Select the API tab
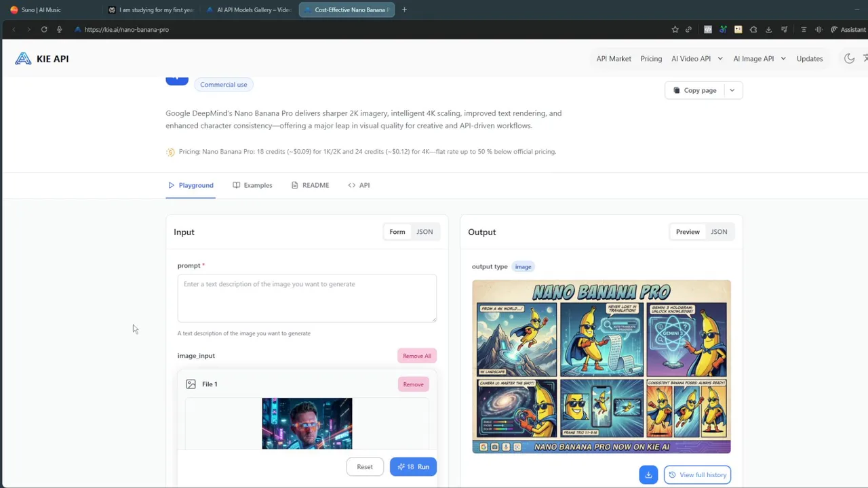The width and height of the screenshot is (868, 488). pos(359,185)
